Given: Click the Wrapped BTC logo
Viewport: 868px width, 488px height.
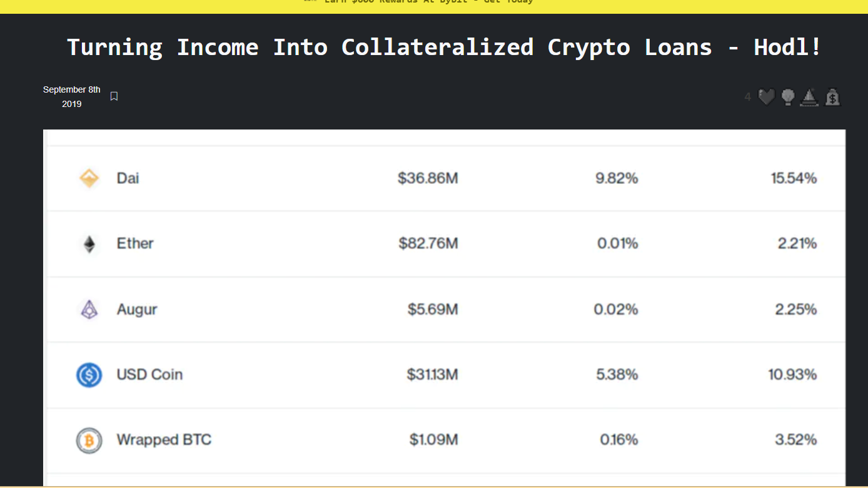Looking at the screenshot, I should [89, 440].
